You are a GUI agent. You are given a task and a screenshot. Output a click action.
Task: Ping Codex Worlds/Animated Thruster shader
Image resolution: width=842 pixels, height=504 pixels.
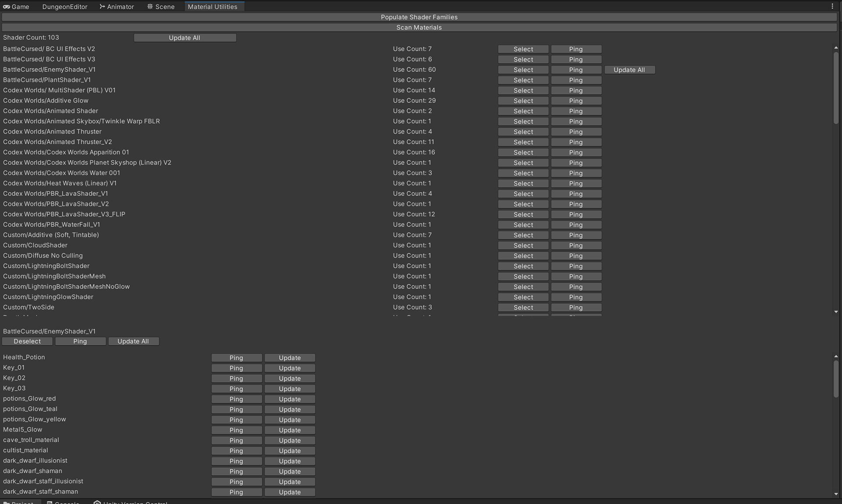576,132
